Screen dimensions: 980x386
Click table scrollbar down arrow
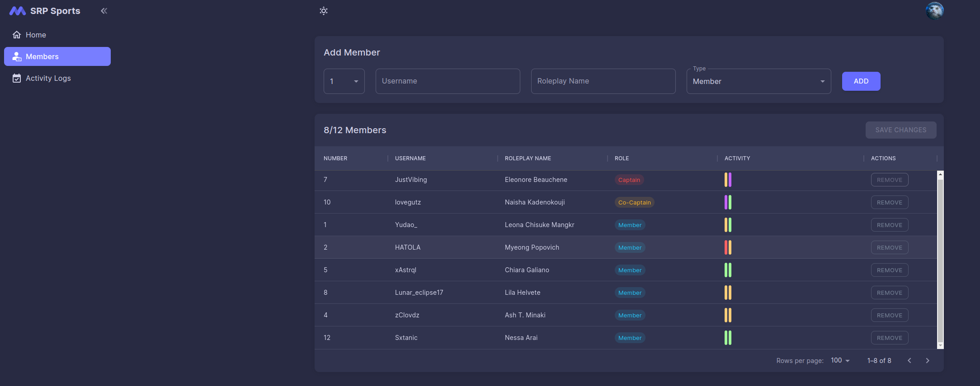point(940,345)
